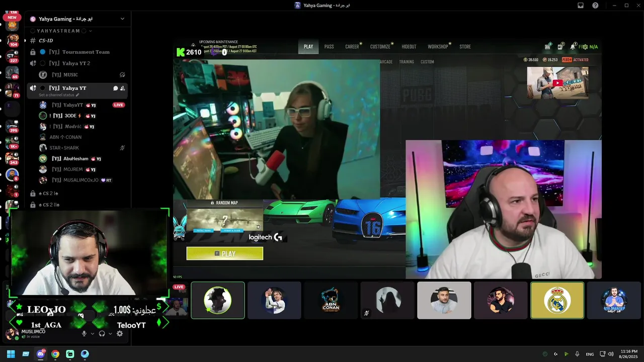Select PLAY tab in streamed game
The height and width of the screenshot is (362, 644).
point(308,46)
